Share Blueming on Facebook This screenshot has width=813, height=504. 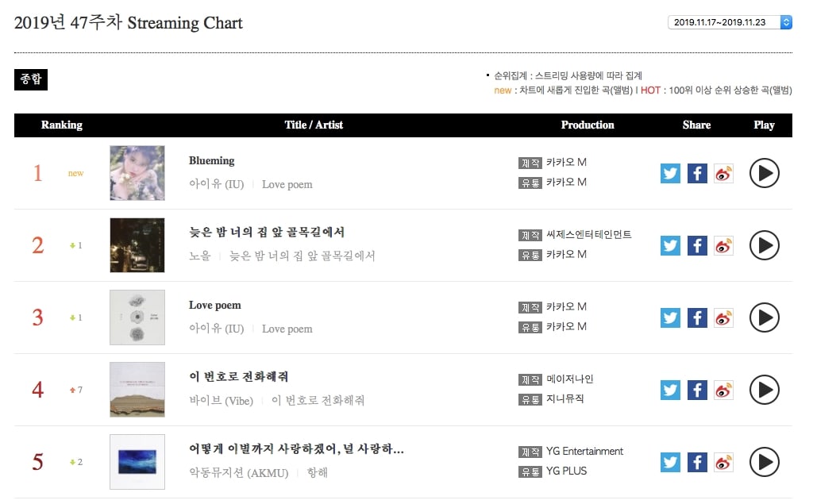[697, 173]
